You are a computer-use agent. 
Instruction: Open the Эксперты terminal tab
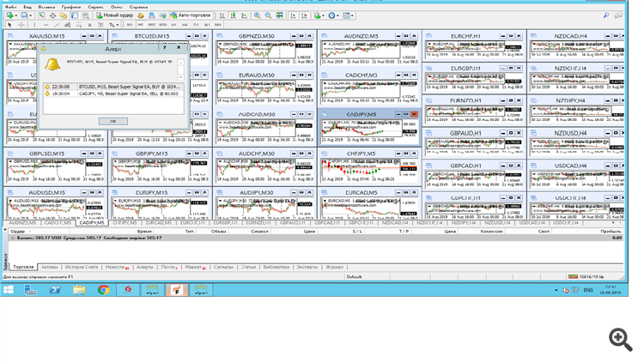click(x=307, y=267)
